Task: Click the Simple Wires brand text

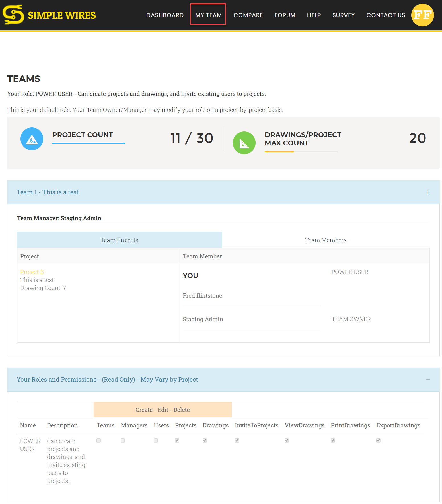Action: coord(62,15)
